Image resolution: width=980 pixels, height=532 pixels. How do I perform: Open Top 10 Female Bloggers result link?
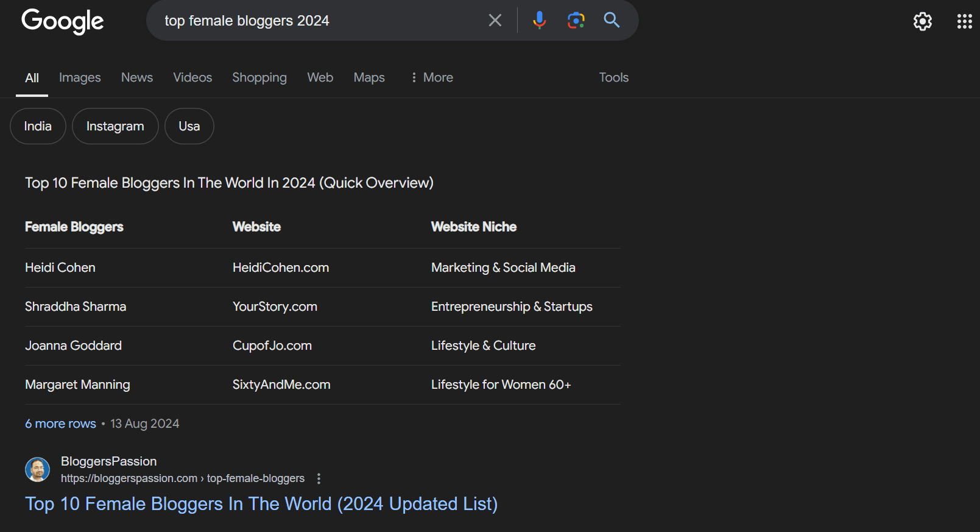[261, 504]
